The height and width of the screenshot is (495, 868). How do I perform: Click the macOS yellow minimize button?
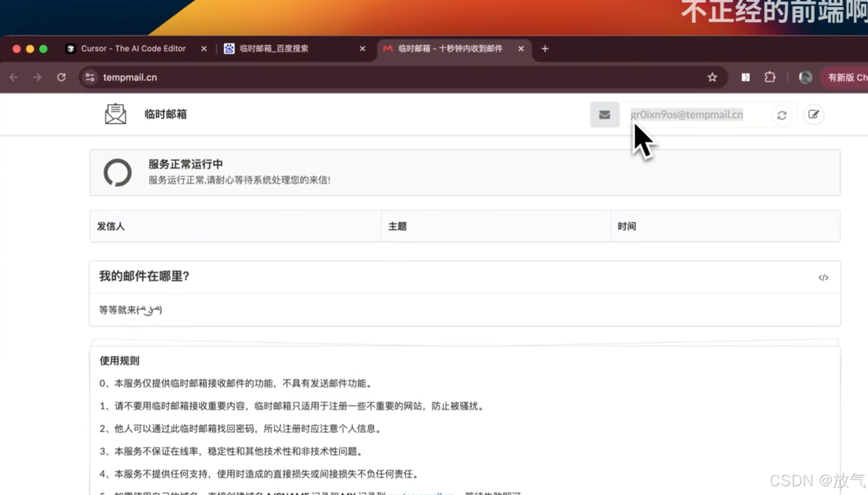tap(30, 49)
